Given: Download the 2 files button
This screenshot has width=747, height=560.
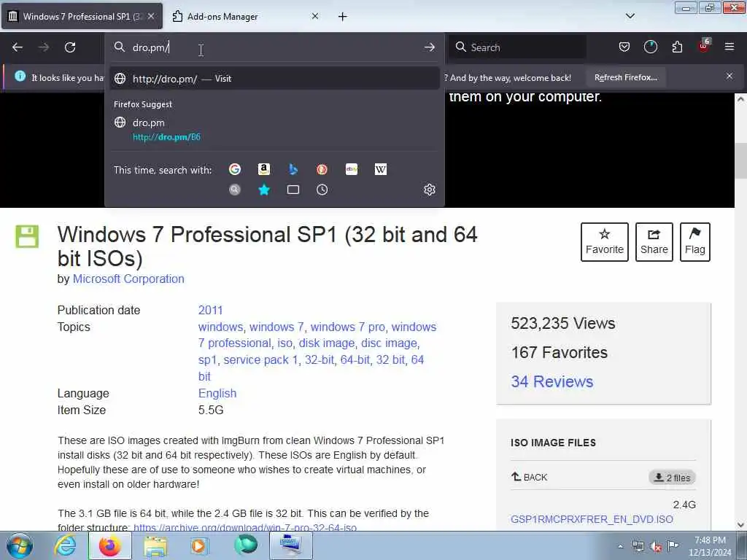Looking at the screenshot, I should 672,478.
